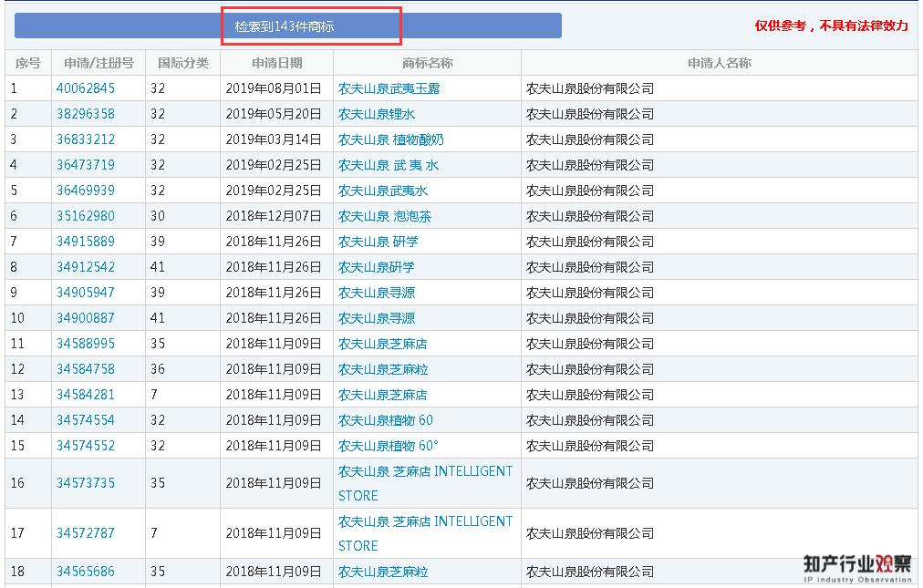
Task: Select applicant 农夫山泉股份有限公司 in row 1
Action: [x=590, y=88]
